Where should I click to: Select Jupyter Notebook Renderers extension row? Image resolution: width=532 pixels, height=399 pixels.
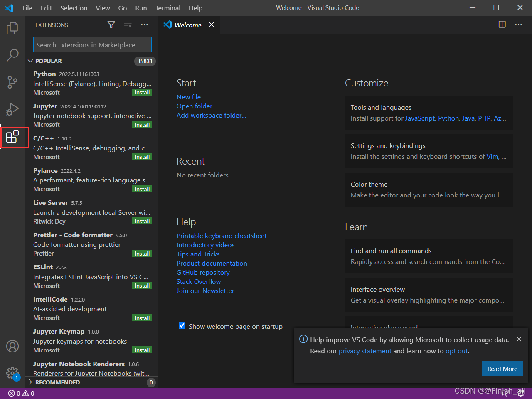(91, 368)
